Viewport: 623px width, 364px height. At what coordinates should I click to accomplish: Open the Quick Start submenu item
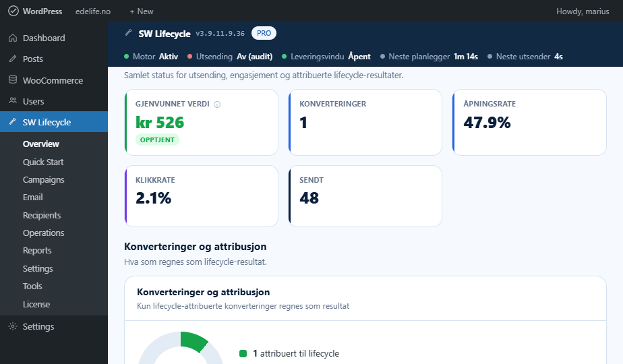43,162
